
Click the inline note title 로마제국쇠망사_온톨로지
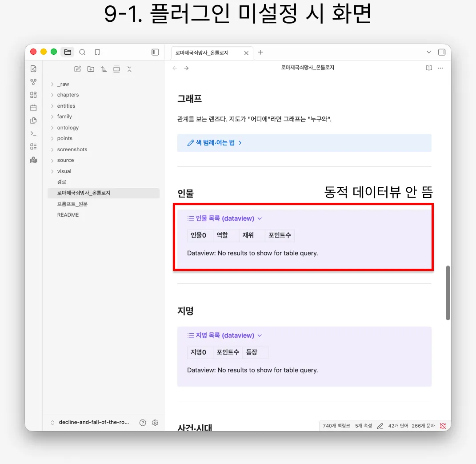pos(308,68)
